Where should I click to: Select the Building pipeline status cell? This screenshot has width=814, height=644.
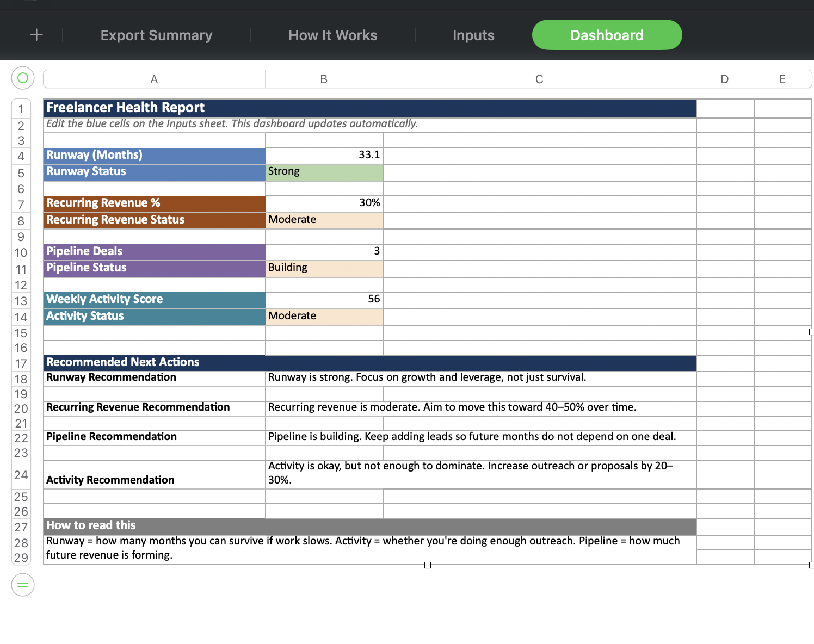tap(324, 268)
